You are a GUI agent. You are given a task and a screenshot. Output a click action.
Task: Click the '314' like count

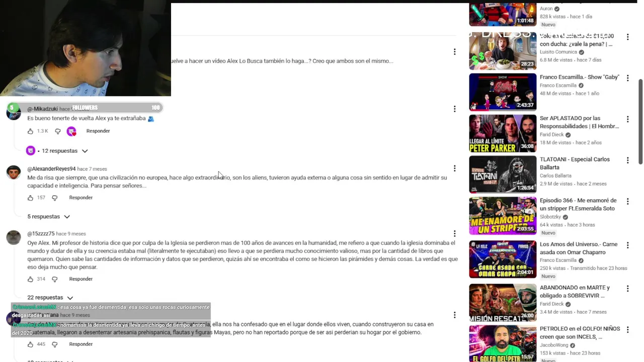pos(41,279)
